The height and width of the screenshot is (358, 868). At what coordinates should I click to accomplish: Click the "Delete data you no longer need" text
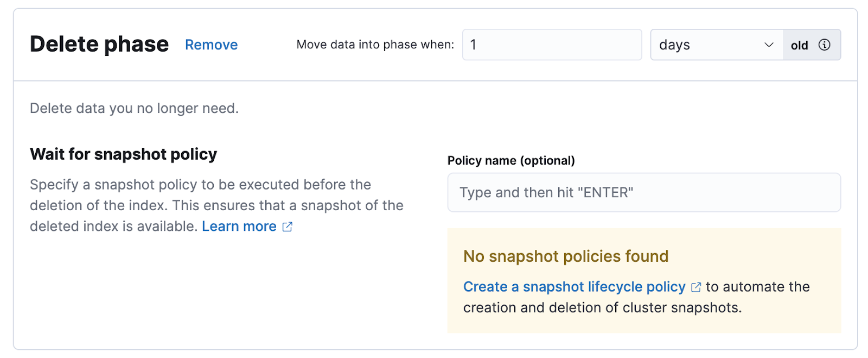[x=134, y=109]
